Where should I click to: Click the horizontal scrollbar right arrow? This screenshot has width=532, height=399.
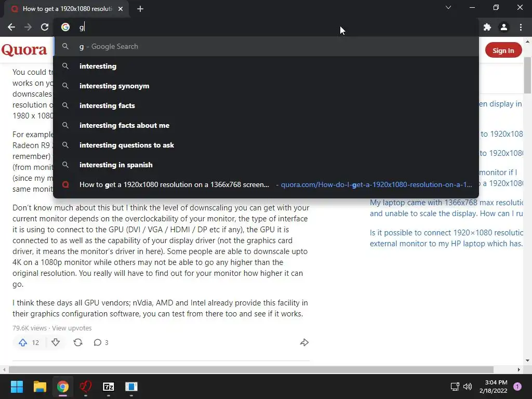coord(519,369)
